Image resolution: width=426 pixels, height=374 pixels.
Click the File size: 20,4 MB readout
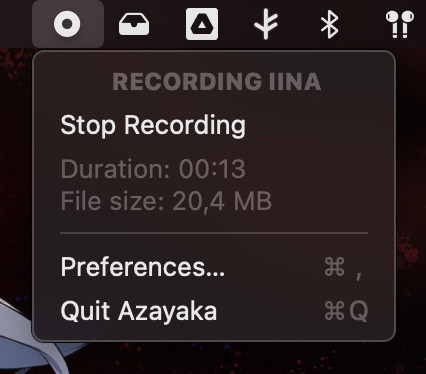[166, 201]
